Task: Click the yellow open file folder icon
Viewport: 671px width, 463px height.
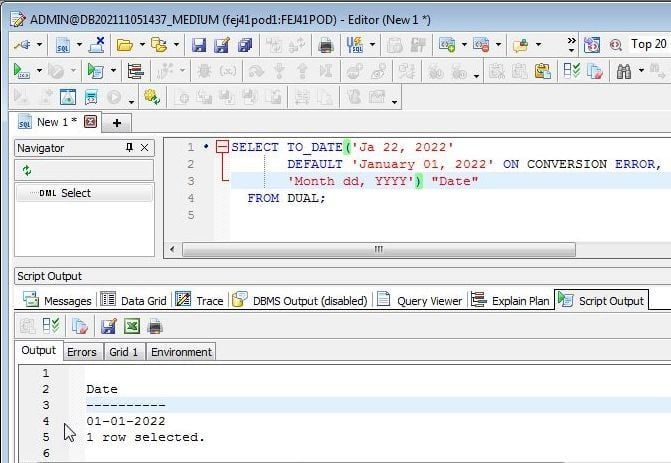Action: 125,45
